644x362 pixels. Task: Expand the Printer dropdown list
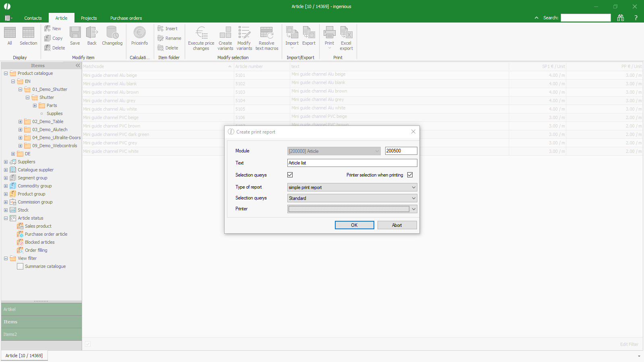pos(413,209)
